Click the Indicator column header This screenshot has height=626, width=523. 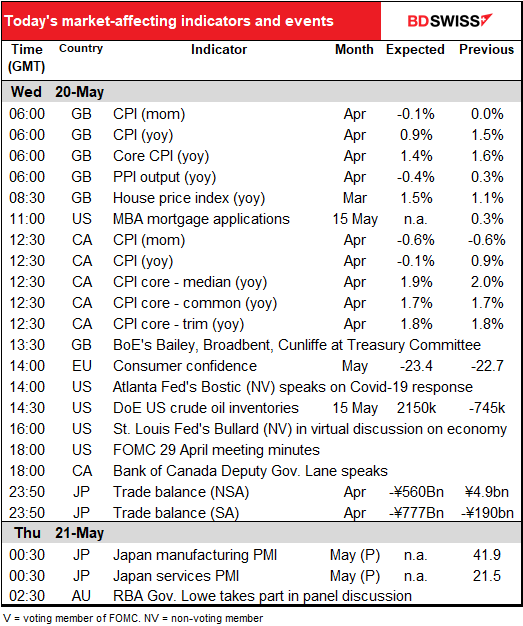219,50
